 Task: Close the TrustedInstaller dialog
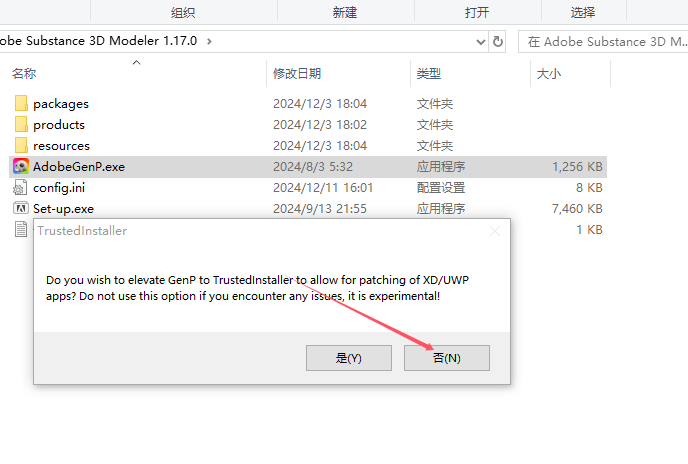(x=495, y=231)
